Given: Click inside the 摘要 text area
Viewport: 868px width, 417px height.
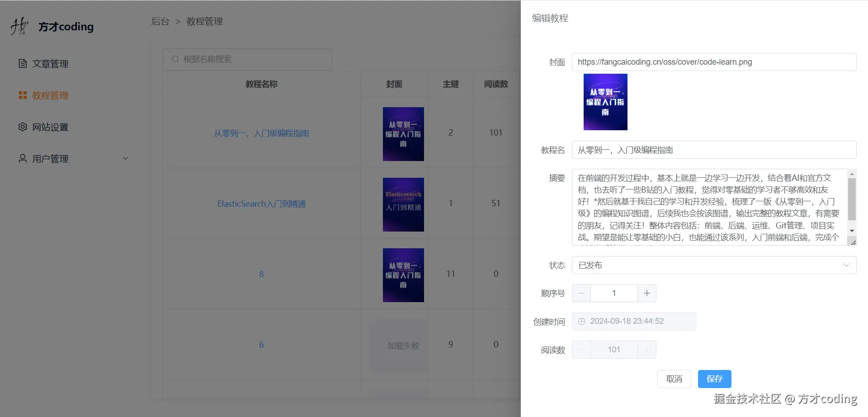Looking at the screenshot, I should point(709,207).
